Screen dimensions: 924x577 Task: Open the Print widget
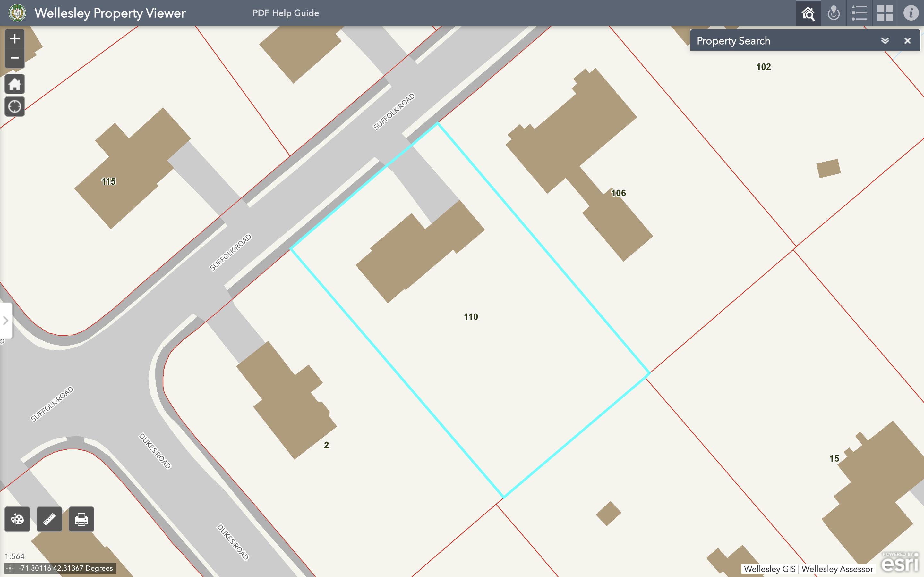[x=81, y=519]
